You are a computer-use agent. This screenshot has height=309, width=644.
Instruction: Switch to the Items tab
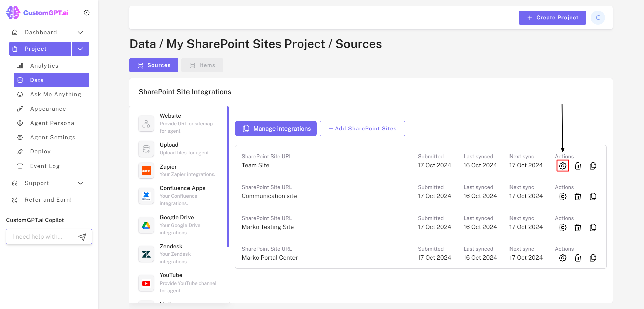[202, 65]
